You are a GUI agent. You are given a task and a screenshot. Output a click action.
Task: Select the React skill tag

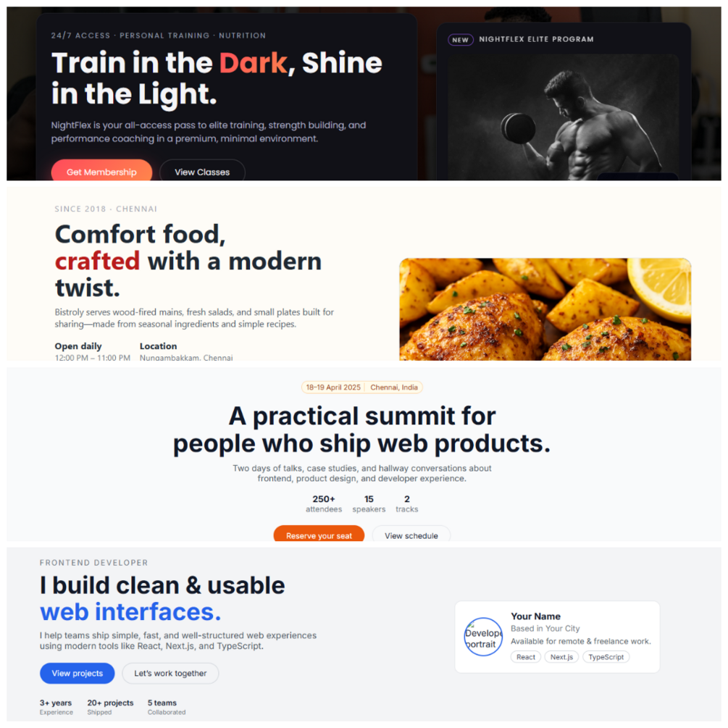point(526,657)
